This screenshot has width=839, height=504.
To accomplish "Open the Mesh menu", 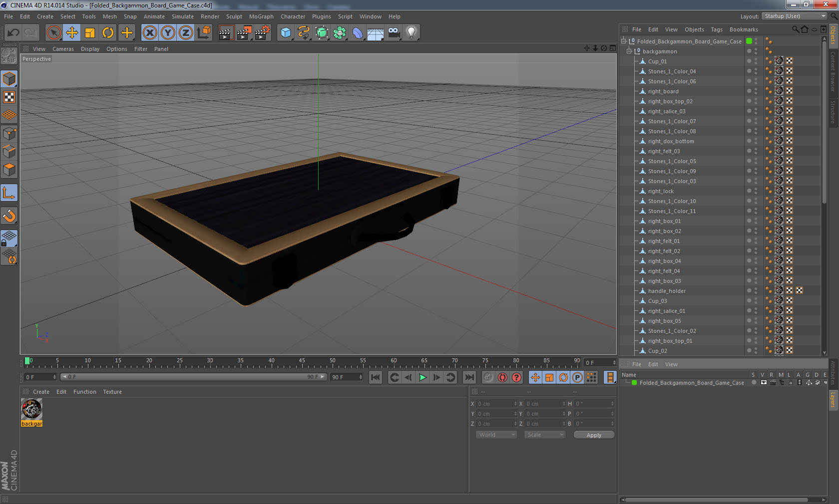I will [x=109, y=16].
